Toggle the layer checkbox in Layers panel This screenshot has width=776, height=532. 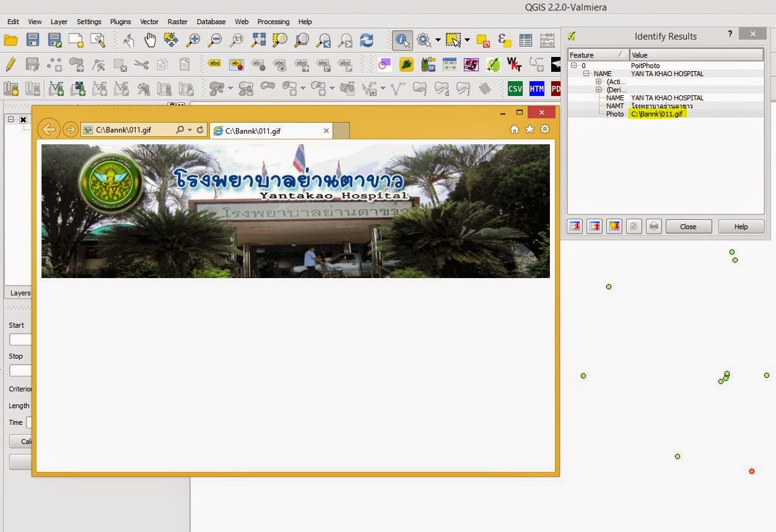pos(23,120)
